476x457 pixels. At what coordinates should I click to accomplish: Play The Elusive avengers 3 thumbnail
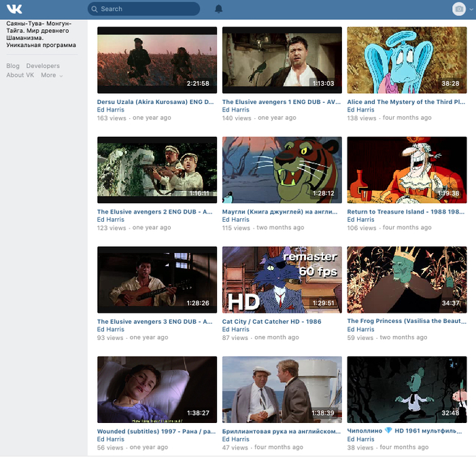point(157,280)
